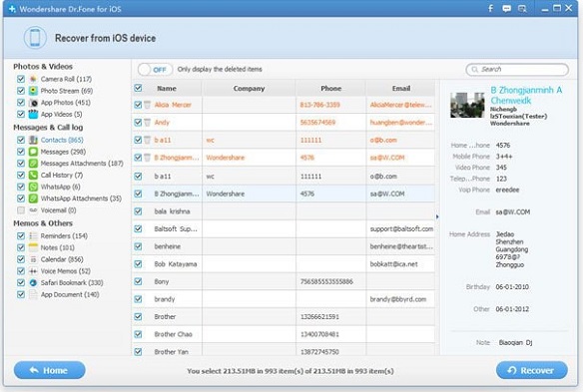Screen dimensions: 583x392
Task: Click the trash icon beside Andy
Action: coord(147,123)
